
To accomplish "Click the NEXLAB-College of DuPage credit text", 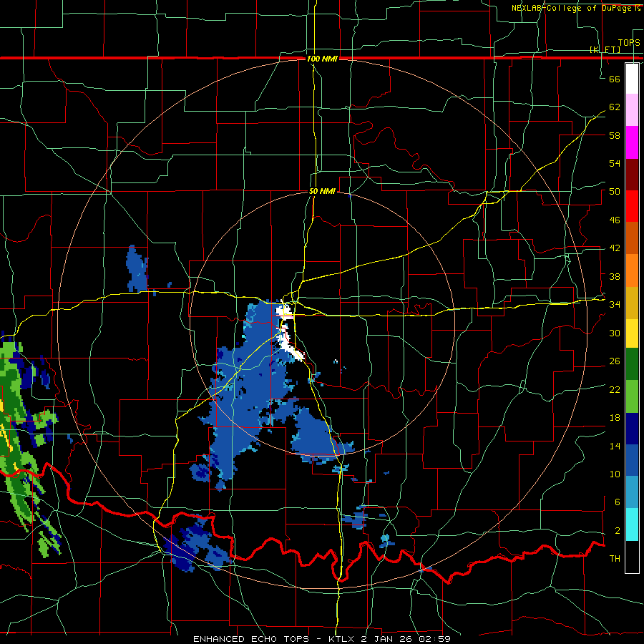I will (576, 8).
